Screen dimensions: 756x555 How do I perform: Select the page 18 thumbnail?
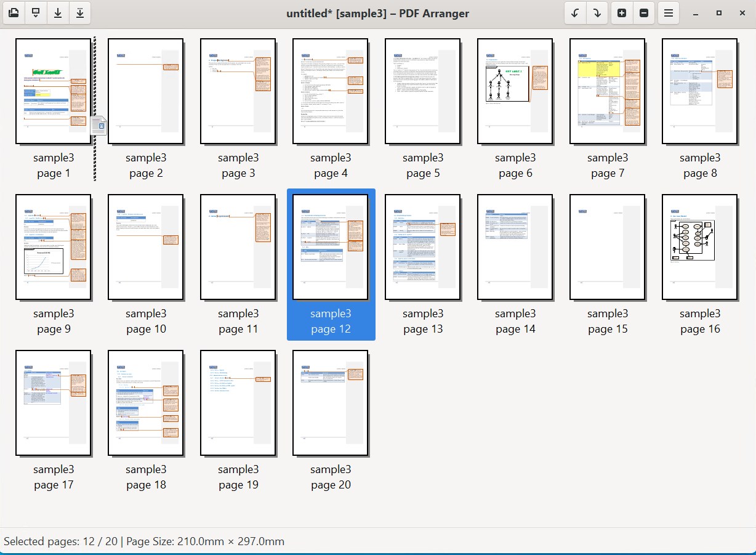point(146,403)
